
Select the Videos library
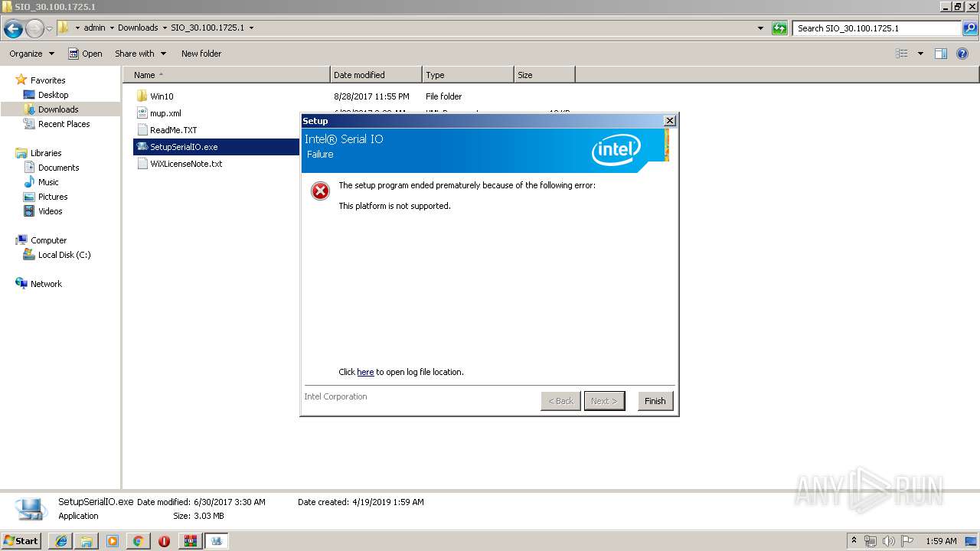50,211
